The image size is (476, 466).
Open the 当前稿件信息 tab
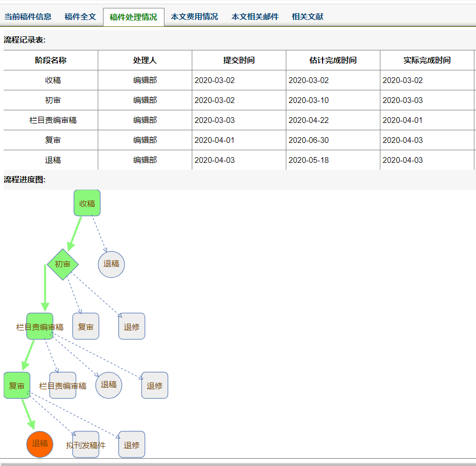pyautogui.click(x=28, y=17)
